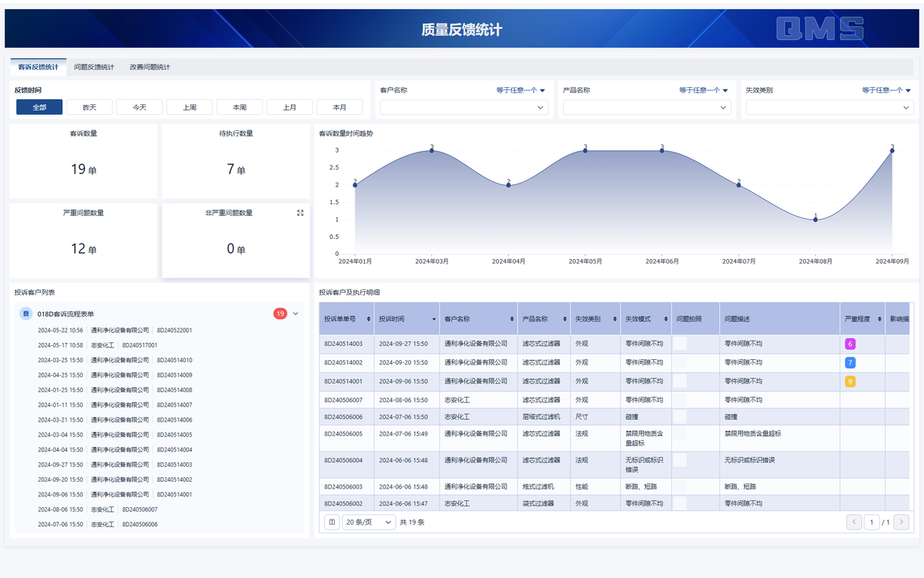Viewport: 924px width, 578px height.
Task: Select the 本周 time filter
Action: [239, 107]
